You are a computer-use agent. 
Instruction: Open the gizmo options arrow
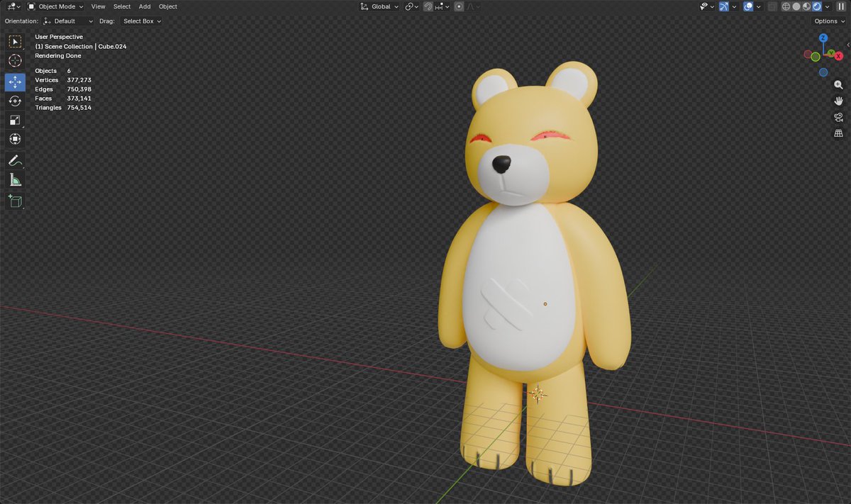[734, 6]
